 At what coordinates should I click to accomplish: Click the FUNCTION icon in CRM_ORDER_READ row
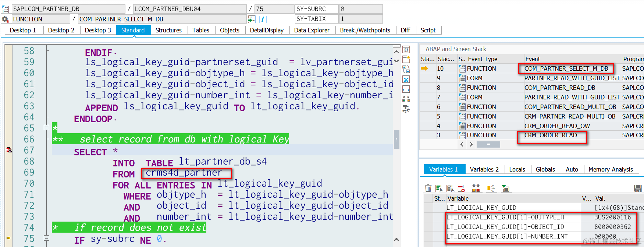(x=462, y=135)
